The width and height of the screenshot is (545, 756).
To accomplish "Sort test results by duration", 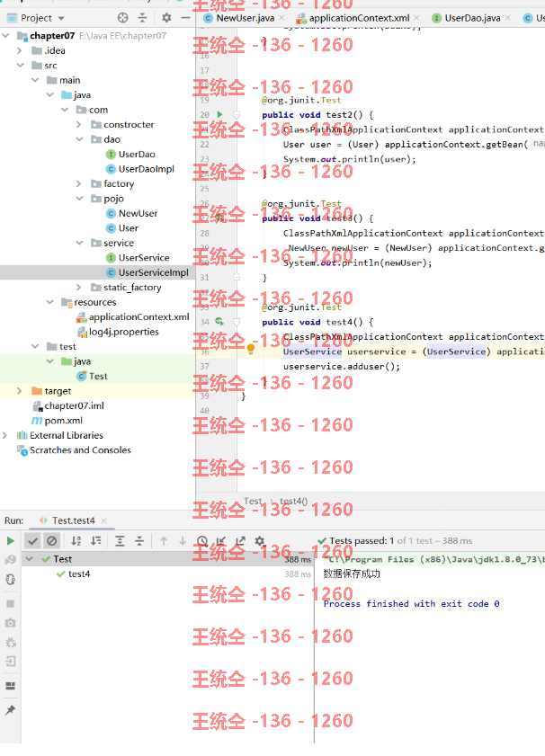I will (96, 541).
